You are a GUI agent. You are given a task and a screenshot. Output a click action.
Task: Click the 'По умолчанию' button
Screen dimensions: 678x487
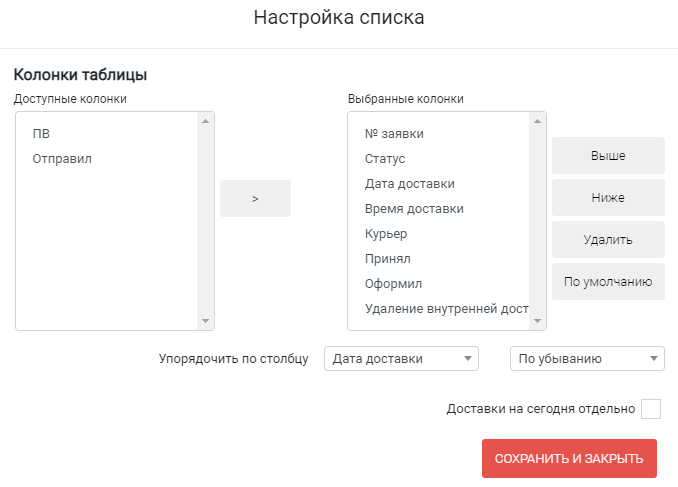pos(608,282)
